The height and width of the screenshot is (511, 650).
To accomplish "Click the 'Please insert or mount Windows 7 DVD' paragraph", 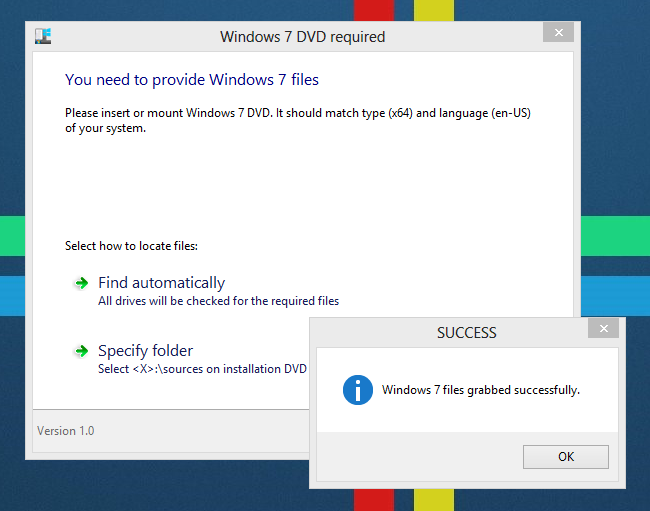I will tap(298, 120).
